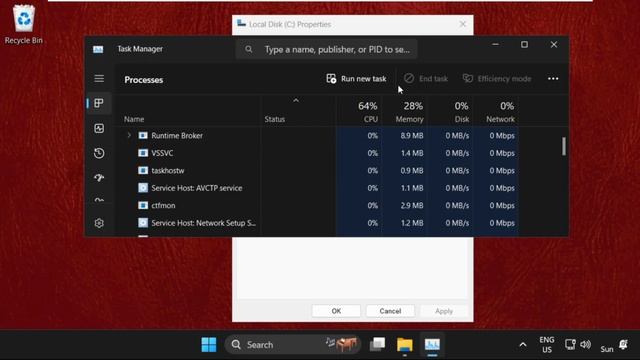The image size is (640, 360).
Task: Click the ctfmon process icon
Action: point(143,205)
